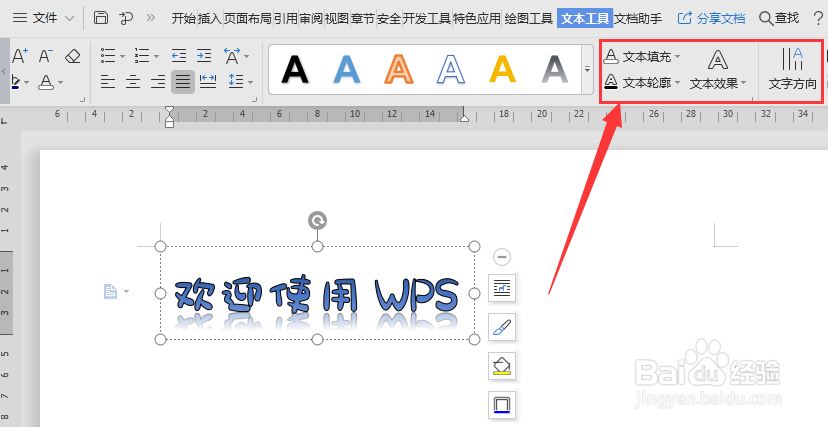Screen dimensions: 828x427
Task: Open the 文件 menu
Action: pos(45,18)
